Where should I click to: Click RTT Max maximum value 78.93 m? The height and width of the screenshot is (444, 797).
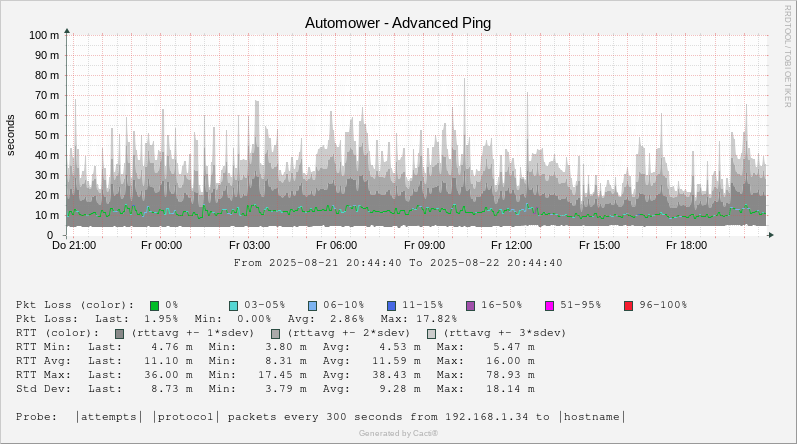[x=510, y=375]
